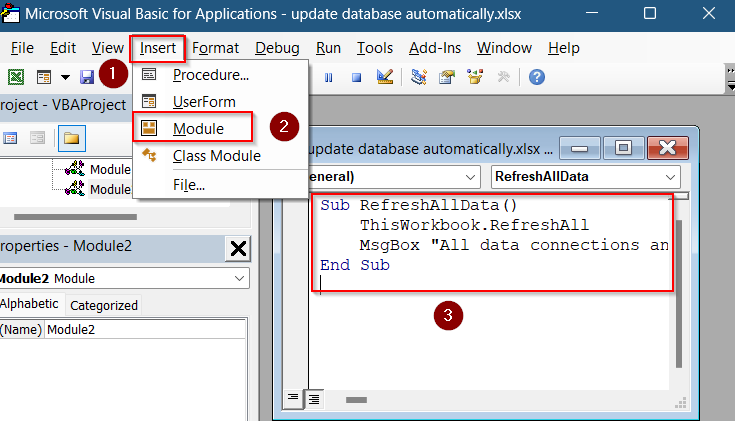Viewport: 735px width, 421px height.
Task: Choose Class Module from Insert menu
Action: tap(220, 156)
